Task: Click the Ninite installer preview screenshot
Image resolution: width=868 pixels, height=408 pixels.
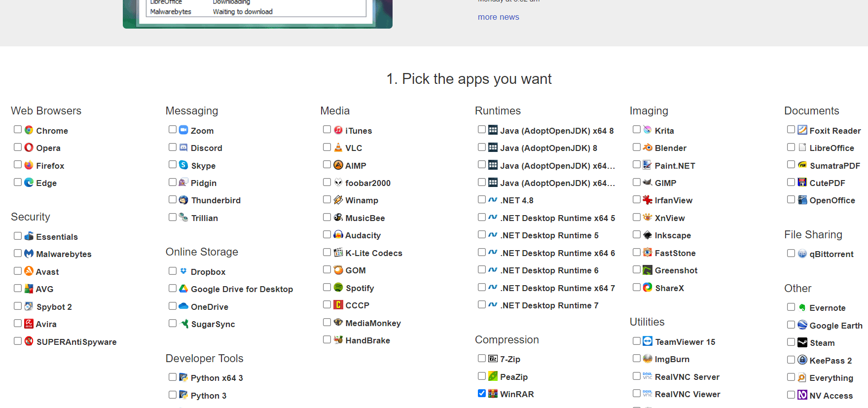Action: point(257,14)
